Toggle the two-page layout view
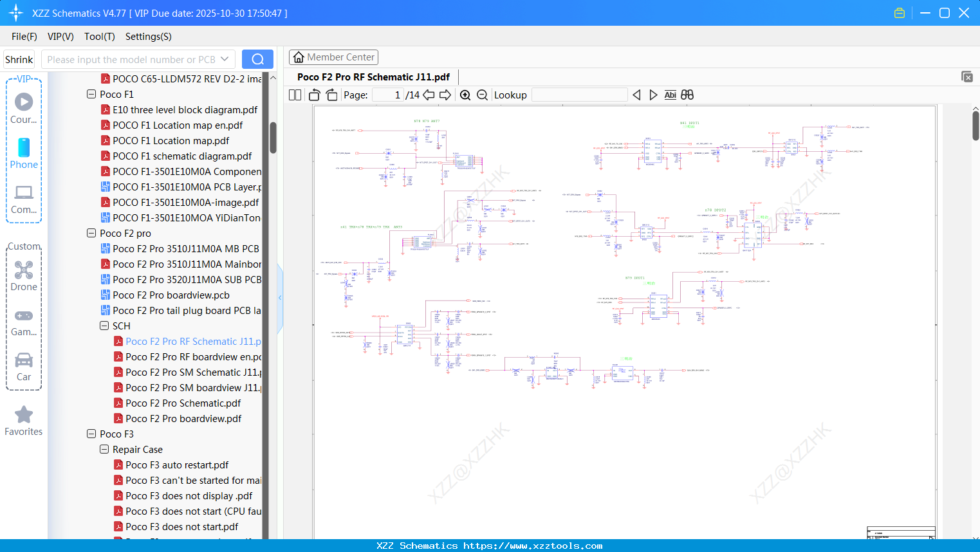 pyautogui.click(x=295, y=95)
